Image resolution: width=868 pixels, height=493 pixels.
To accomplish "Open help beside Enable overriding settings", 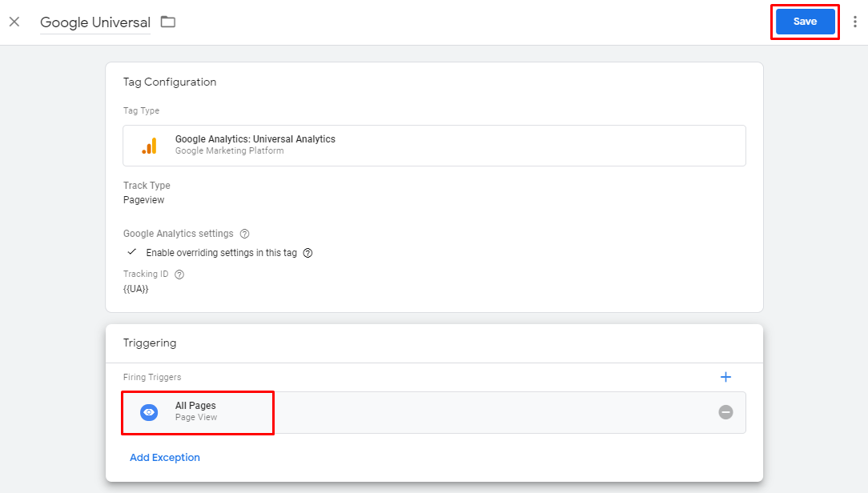I will coord(307,252).
